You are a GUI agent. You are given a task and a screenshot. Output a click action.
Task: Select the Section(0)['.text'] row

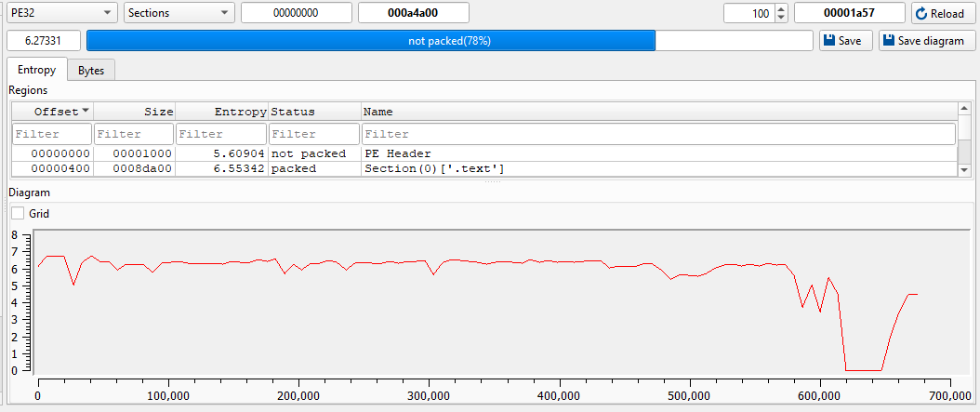click(433, 169)
